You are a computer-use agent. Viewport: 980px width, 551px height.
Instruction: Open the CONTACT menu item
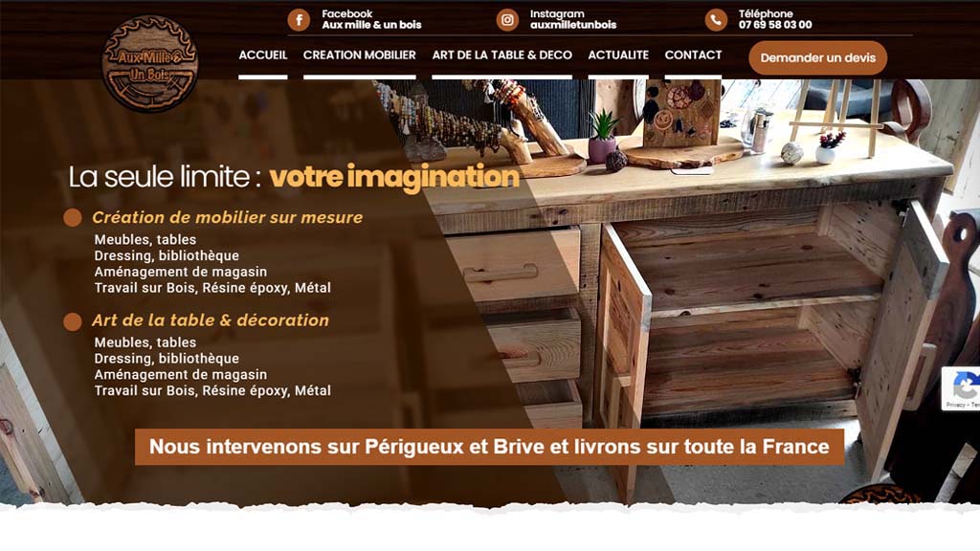693,55
